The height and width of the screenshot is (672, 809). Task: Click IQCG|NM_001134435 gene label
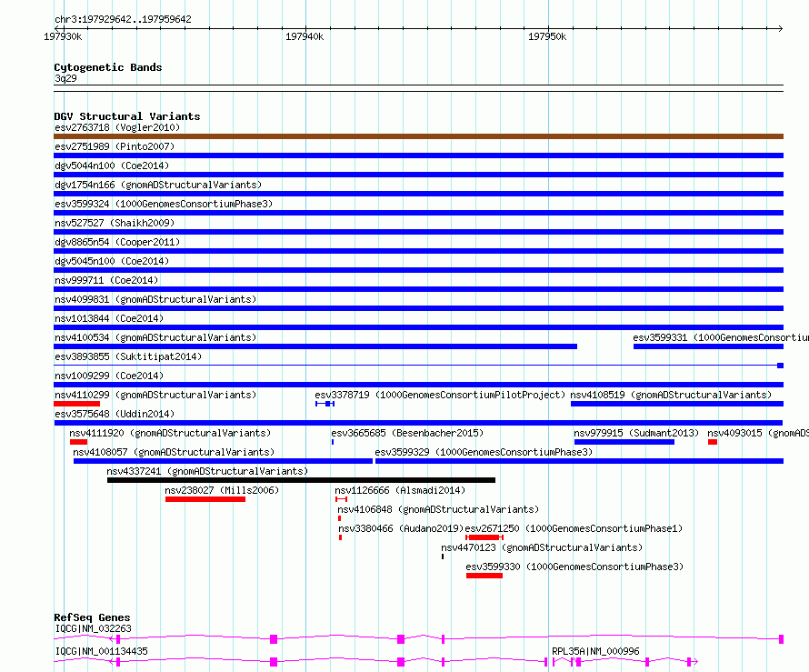(101, 651)
